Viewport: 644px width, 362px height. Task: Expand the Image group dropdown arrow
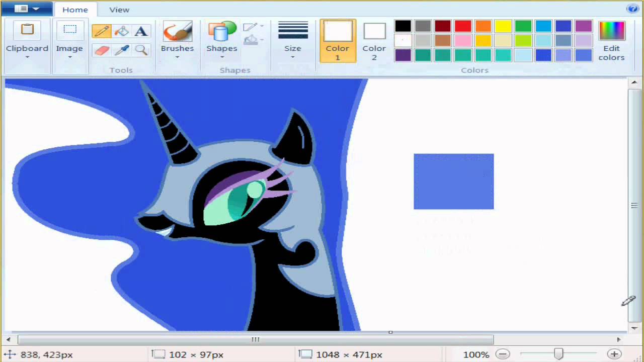69,57
